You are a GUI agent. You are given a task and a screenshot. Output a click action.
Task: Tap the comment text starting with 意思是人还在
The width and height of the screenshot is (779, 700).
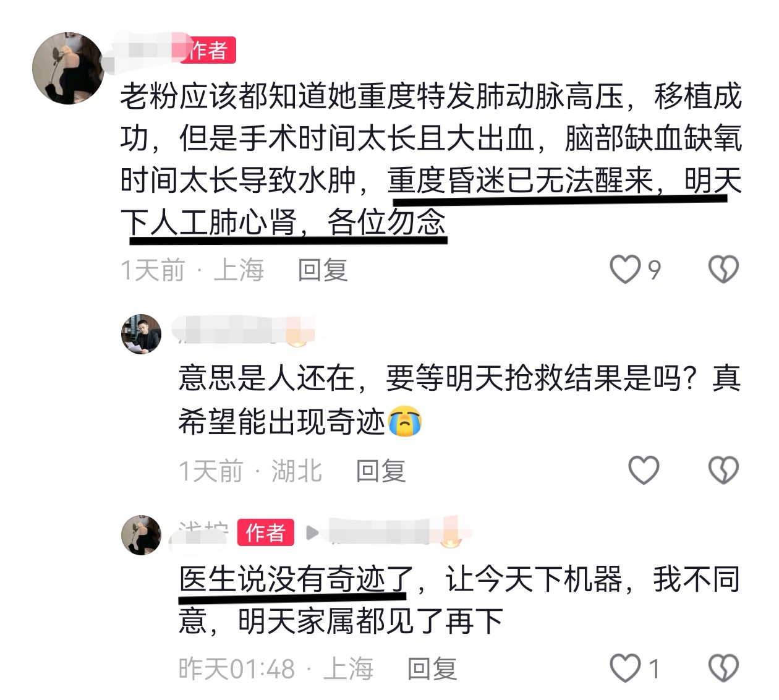[x=459, y=400]
